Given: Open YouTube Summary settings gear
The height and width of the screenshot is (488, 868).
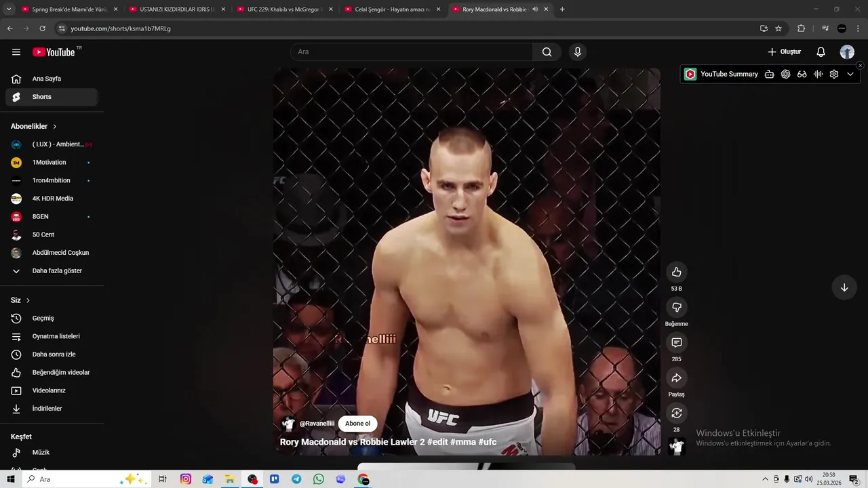Looking at the screenshot, I should point(834,75).
